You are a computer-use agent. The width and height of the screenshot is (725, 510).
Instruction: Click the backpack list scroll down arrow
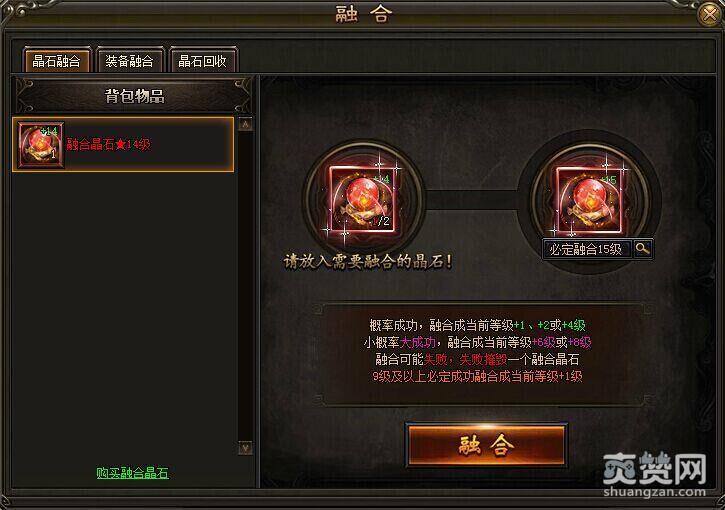[x=245, y=448]
